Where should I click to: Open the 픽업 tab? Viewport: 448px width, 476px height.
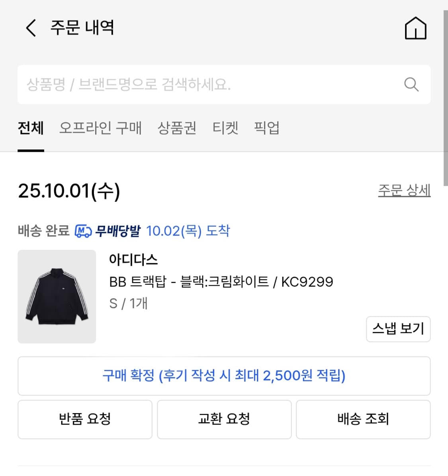pyautogui.click(x=266, y=128)
